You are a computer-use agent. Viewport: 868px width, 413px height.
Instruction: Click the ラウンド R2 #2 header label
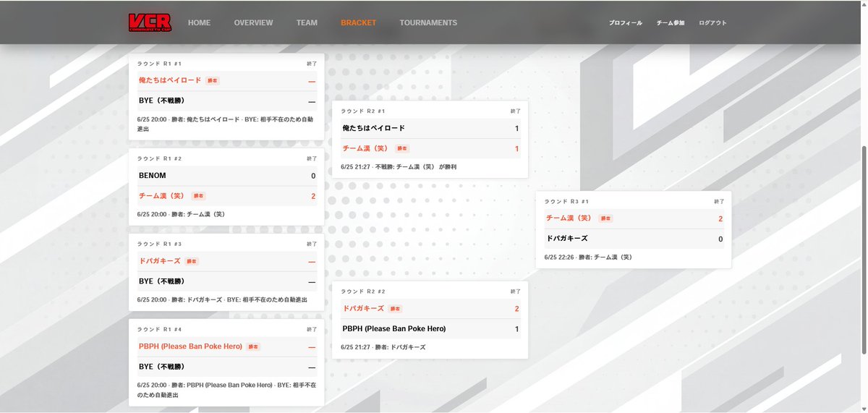pos(363,291)
